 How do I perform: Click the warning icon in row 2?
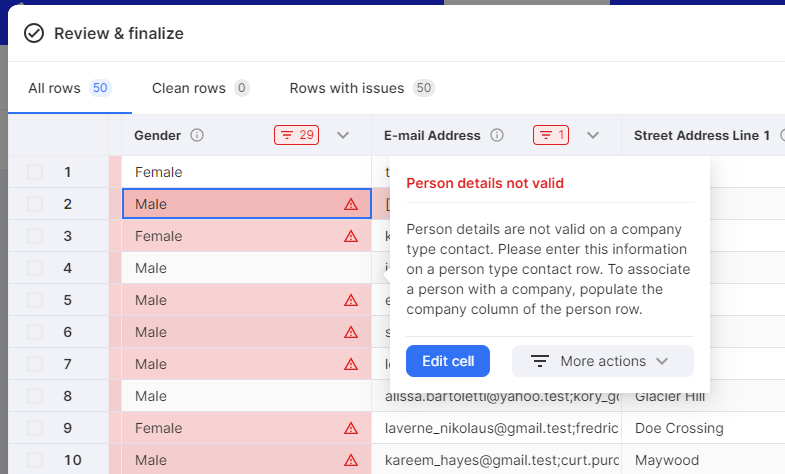351,204
